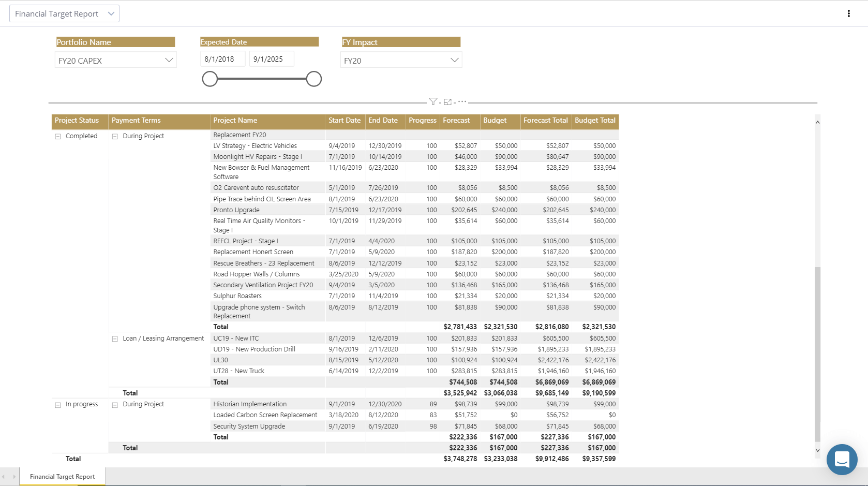Screen dimensions: 868x486
Task: Open the FY Impact FY20 dropdown
Action: click(x=401, y=60)
